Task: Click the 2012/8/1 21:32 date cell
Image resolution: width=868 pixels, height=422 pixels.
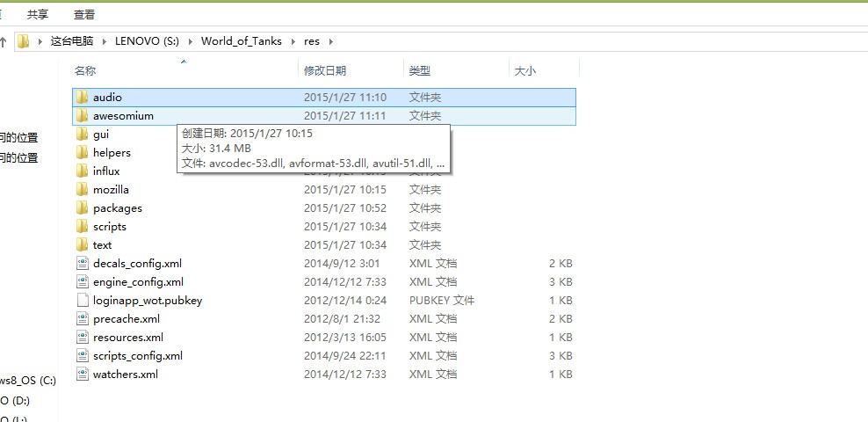Action: pos(342,319)
